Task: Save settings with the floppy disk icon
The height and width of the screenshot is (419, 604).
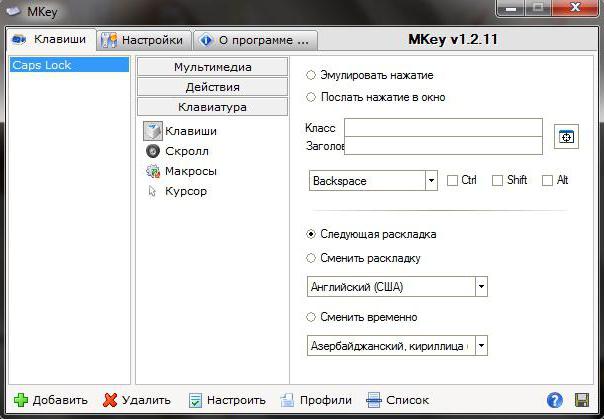Action: 582,400
